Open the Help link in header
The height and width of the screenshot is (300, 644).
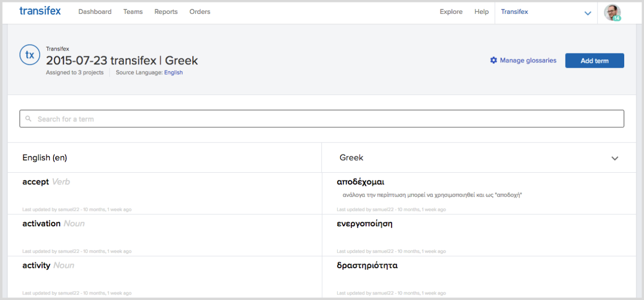[481, 12]
